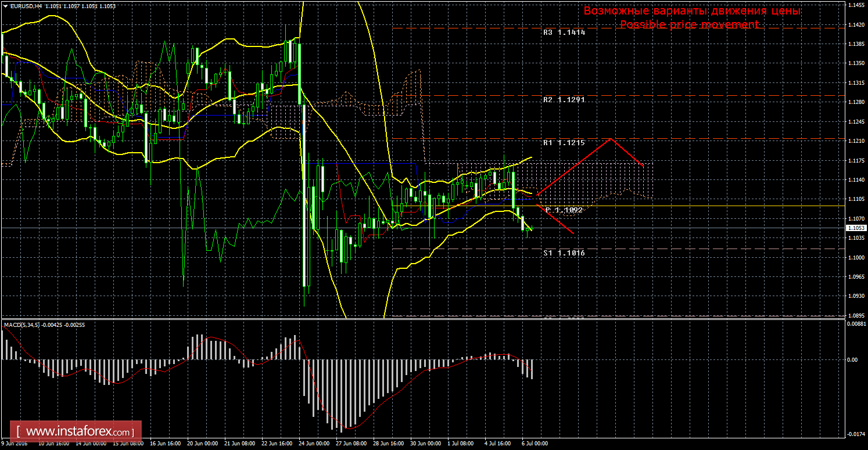
Task: Click the 27 Jun 08:00 time label
Action: pyautogui.click(x=350, y=443)
